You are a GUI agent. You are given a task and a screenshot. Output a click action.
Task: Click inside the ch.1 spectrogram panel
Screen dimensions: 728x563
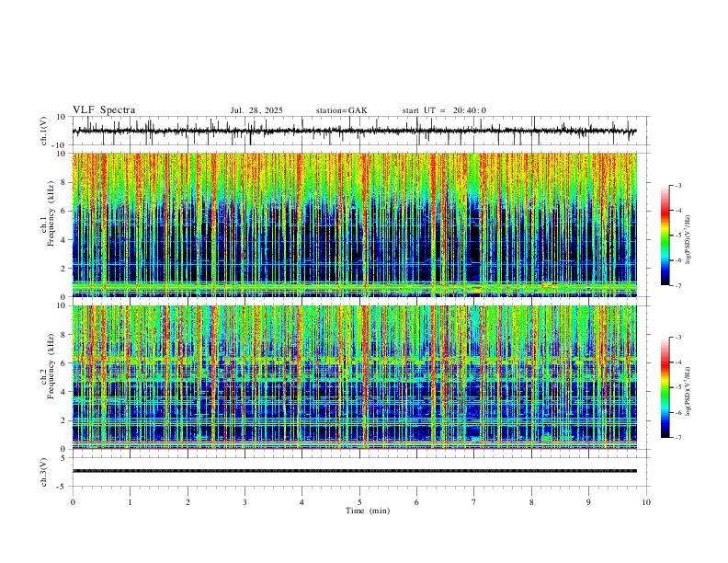(355, 224)
